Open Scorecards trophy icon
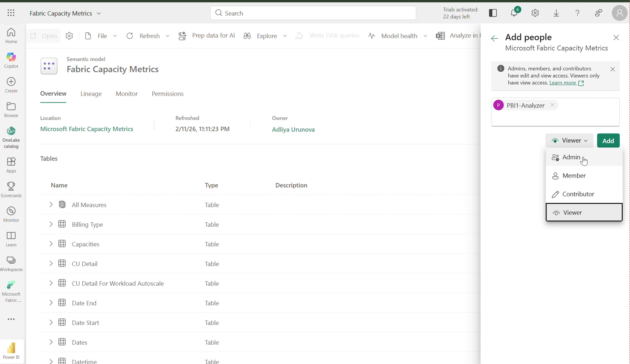630x364 pixels. point(11,189)
